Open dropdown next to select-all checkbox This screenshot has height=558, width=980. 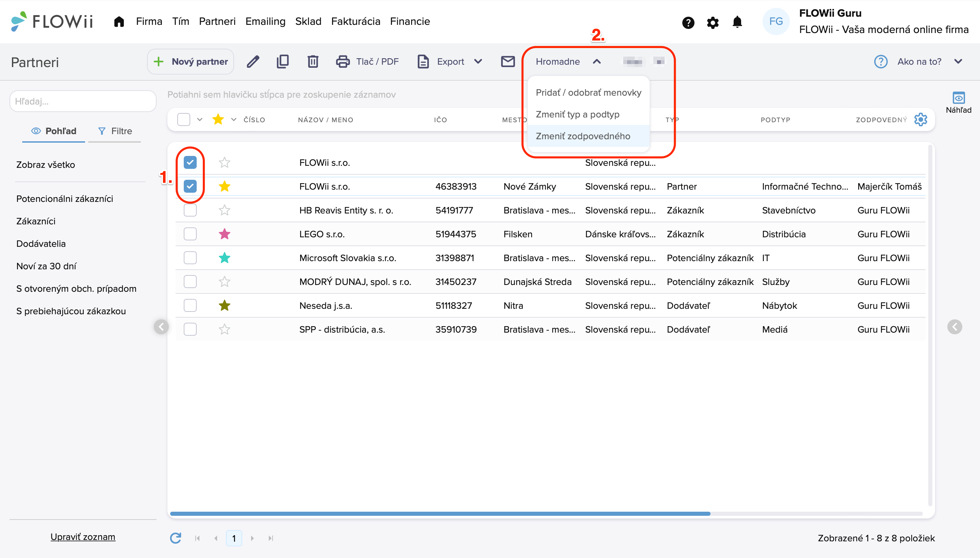pyautogui.click(x=199, y=119)
